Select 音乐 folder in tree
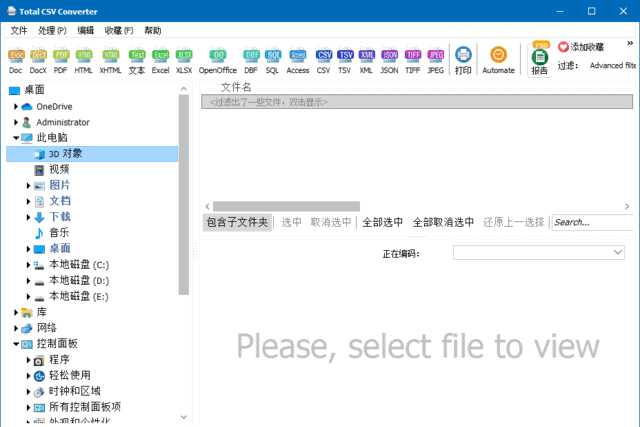Image resolution: width=640 pixels, height=427 pixels. coord(59,233)
